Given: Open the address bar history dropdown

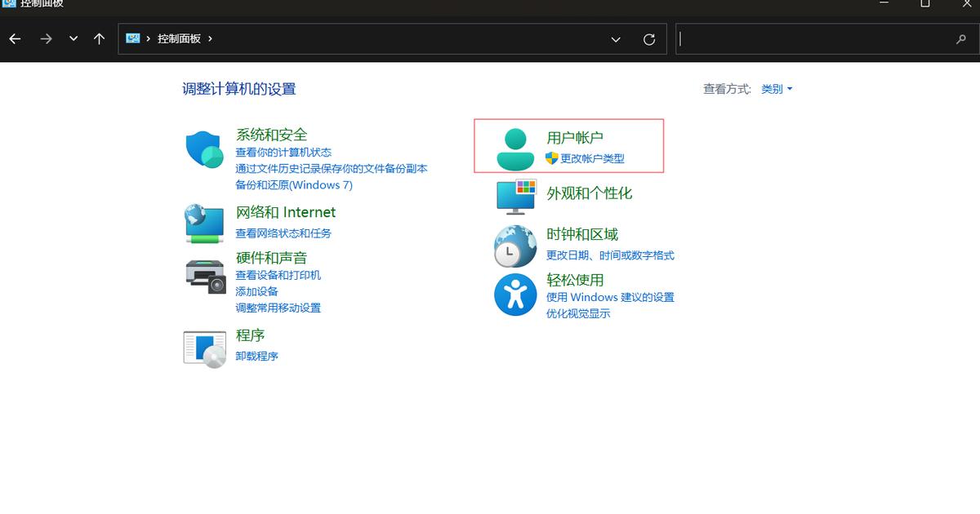Looking at the screenshot, I should (x=615, y=38).
